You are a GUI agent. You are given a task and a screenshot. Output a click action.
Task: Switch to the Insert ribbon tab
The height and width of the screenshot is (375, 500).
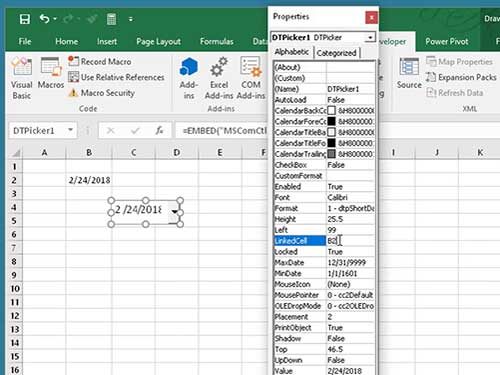107,41
